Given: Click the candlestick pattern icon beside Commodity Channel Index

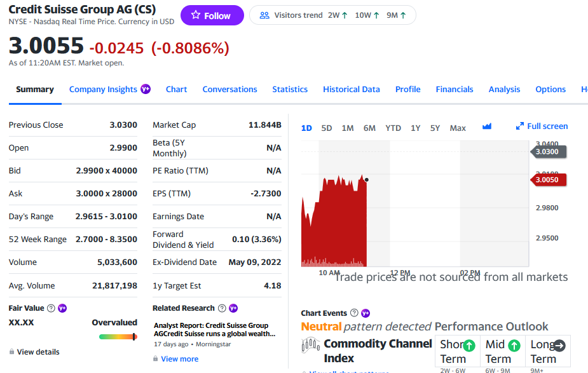Looking at the screenshot, I should click(310, 345).
